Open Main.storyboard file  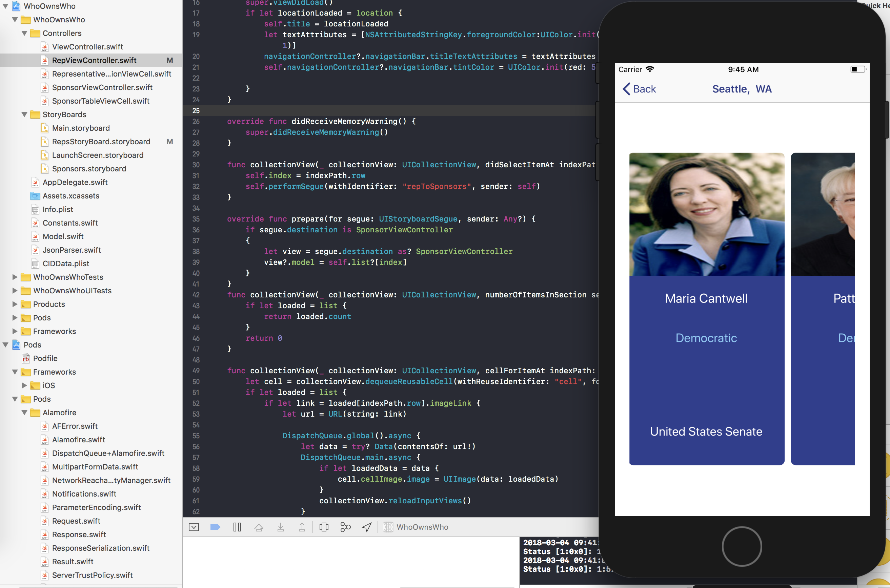click(x=81, y=128)
